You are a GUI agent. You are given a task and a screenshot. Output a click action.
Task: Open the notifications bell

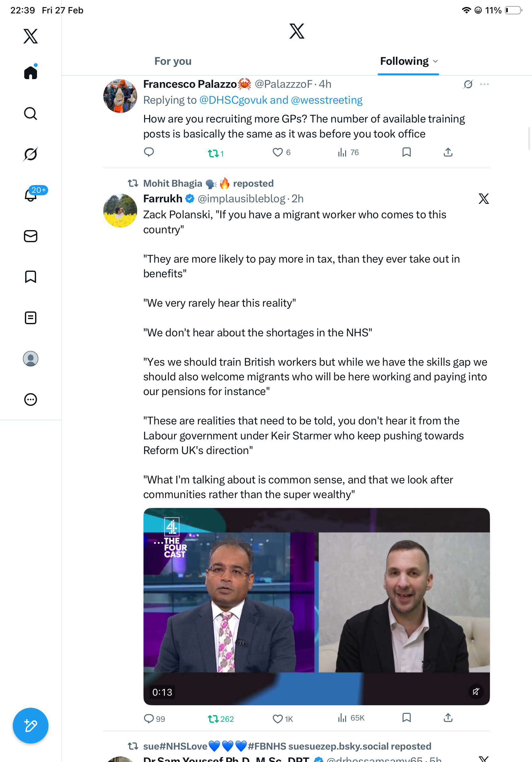[x=31, y=195]
